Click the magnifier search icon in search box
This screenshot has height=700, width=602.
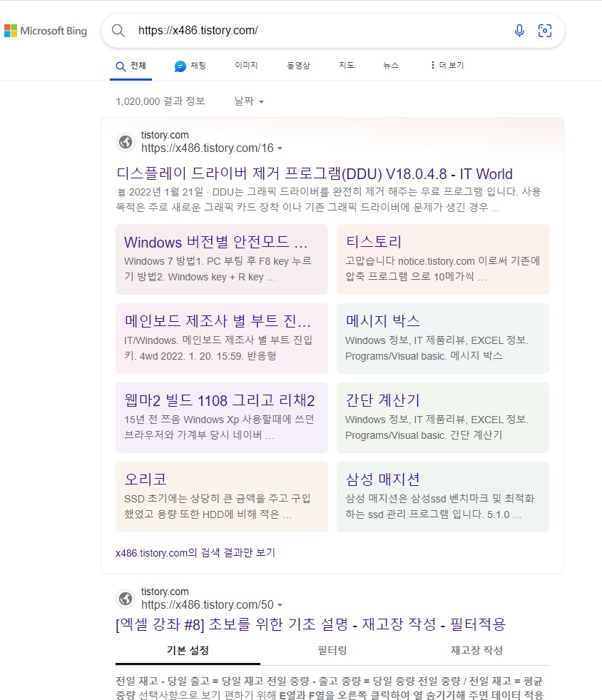pyautogui.click(x=118, y=31)
